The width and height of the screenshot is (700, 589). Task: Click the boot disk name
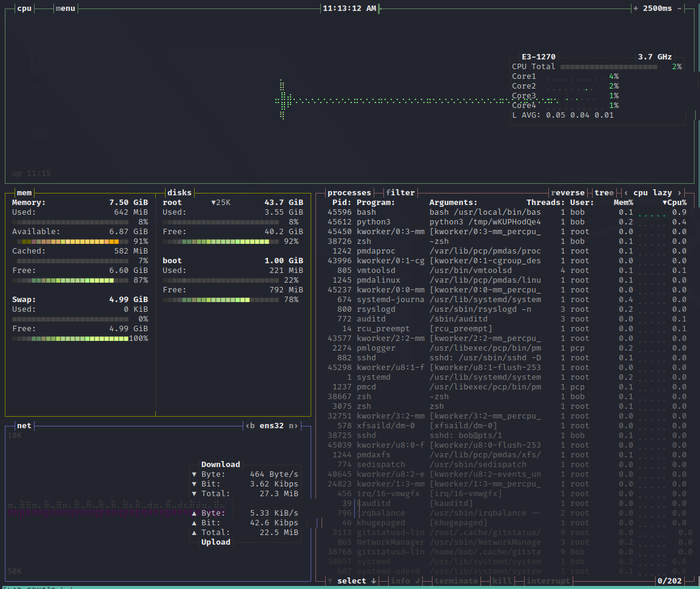[x=172, y=260]
